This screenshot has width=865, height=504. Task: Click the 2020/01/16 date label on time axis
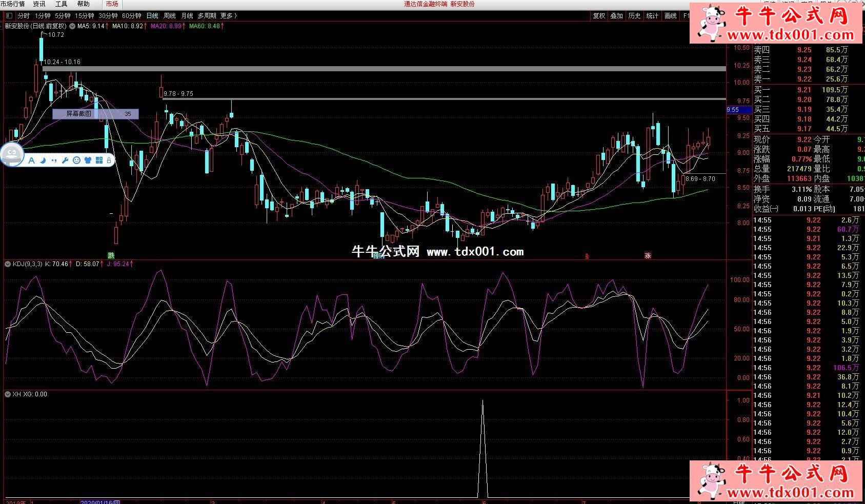pos(100,502)
